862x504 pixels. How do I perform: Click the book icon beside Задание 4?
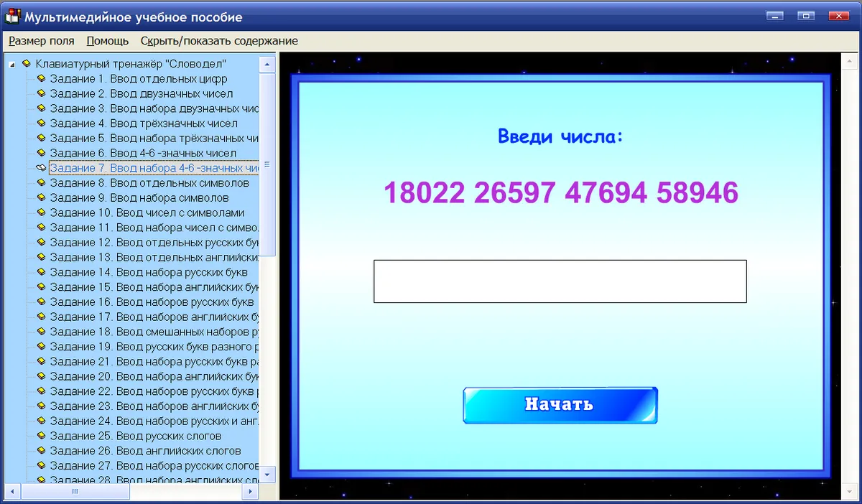coord(41,123)
